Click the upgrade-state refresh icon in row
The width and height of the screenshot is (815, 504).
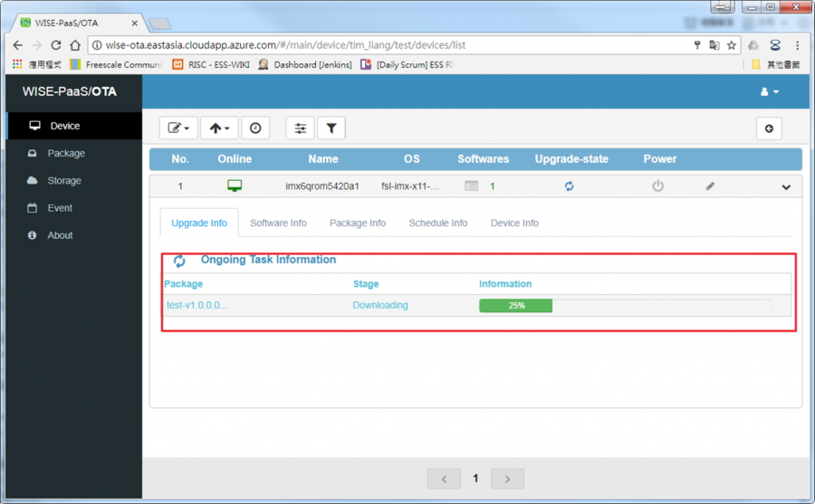569,186
